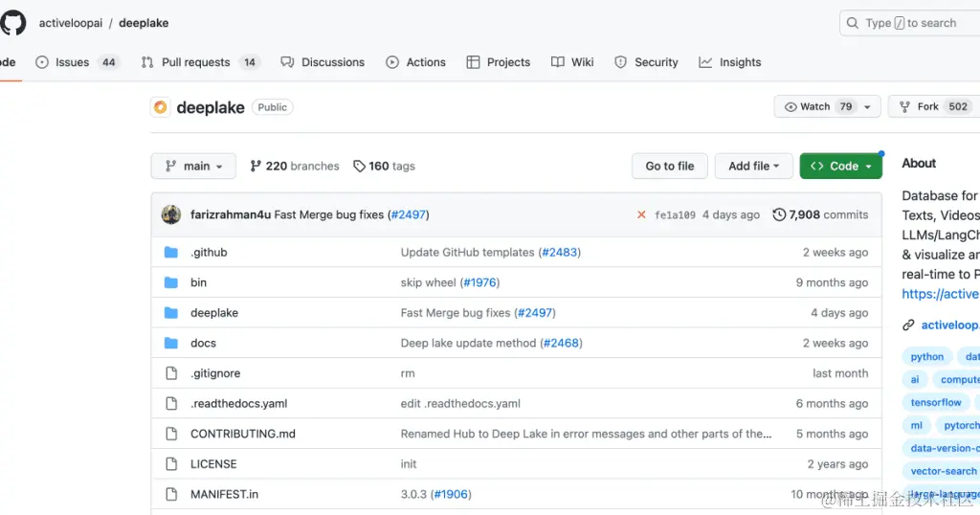Image resolution: width=980 pixels, height=515 pixels.
Task: Open 'Update GitHub templates' commit message
Action: point(467,252)
